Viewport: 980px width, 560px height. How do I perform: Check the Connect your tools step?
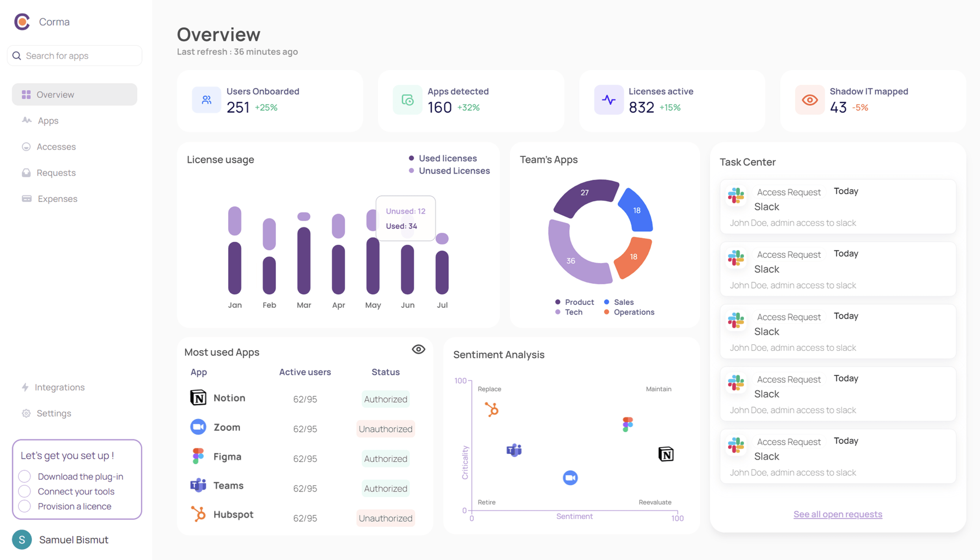[24, 491]
